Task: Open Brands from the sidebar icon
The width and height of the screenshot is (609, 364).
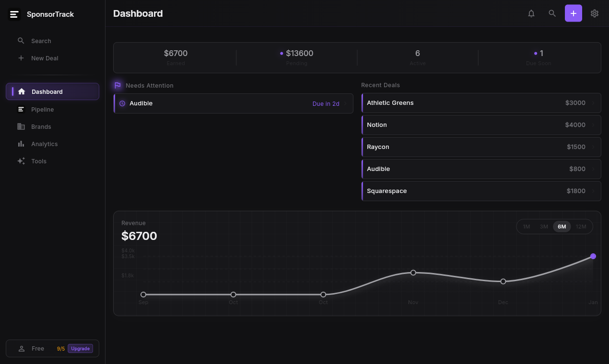Action: pyautogui.click(x=21, y=126)
